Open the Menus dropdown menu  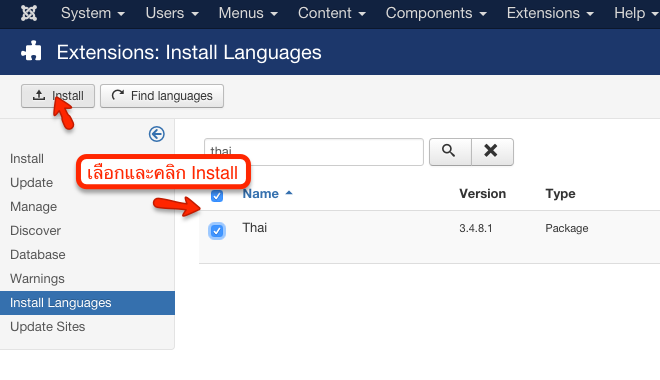point(248,13)
